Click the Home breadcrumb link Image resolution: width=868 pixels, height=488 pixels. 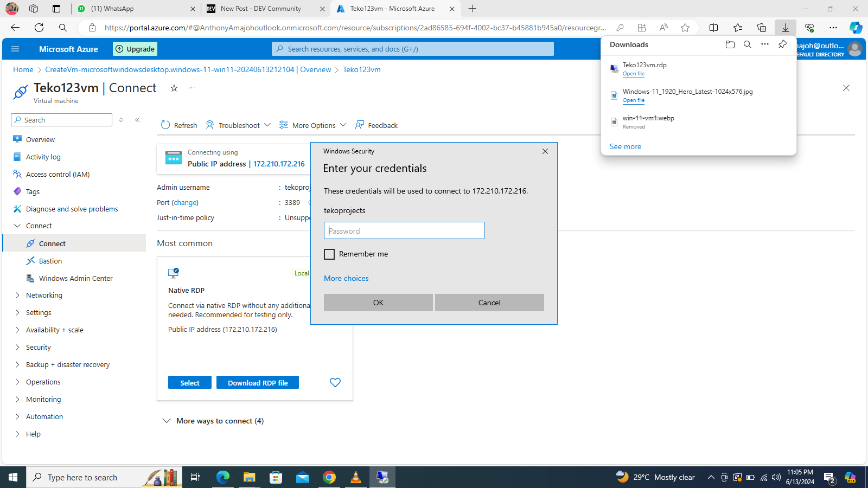pyautogui.click(x=23, y=69)
